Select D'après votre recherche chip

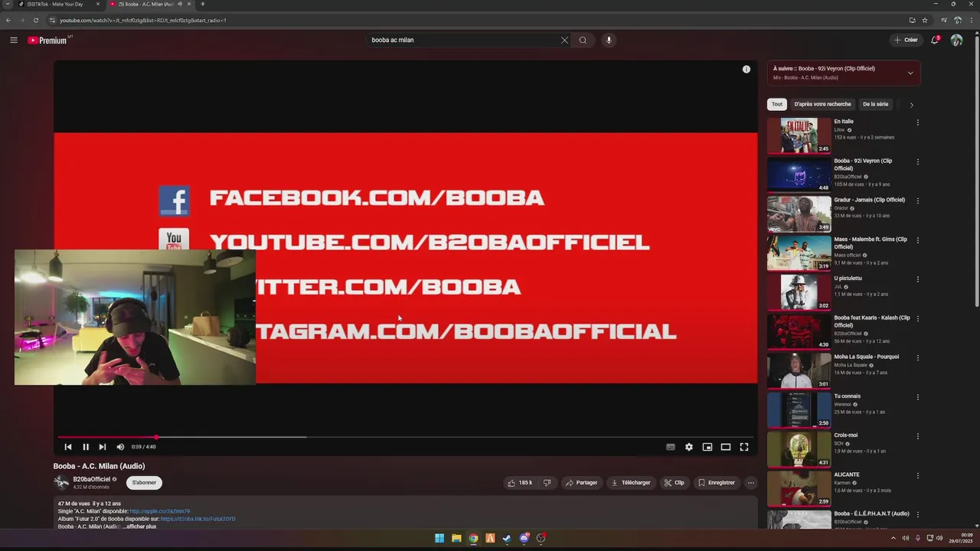(x=822, y=104)
